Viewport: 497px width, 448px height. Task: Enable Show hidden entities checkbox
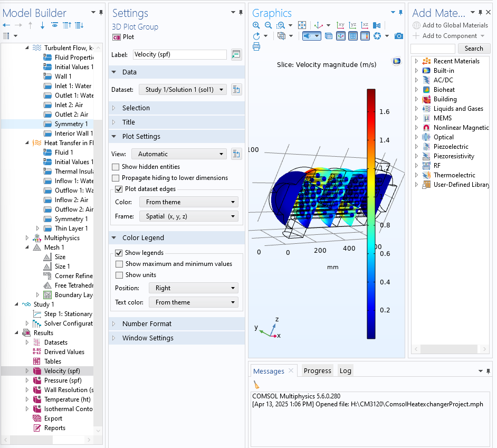pyautogui.click(x=116, y=167)
